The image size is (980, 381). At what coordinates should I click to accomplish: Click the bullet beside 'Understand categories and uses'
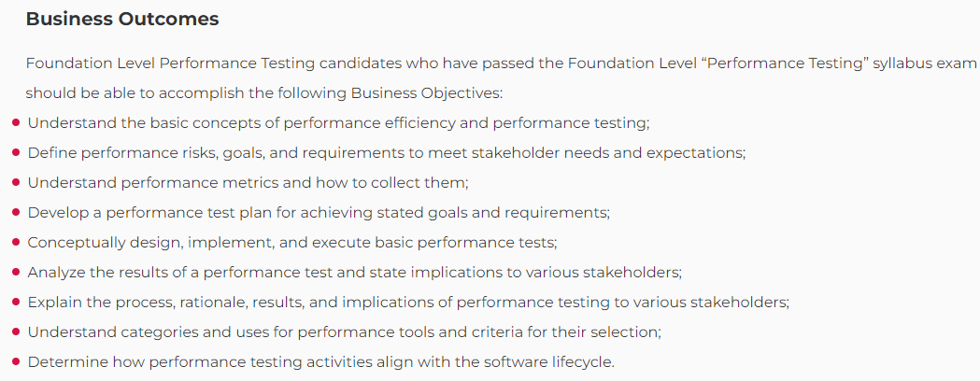[x=16, y=332]
